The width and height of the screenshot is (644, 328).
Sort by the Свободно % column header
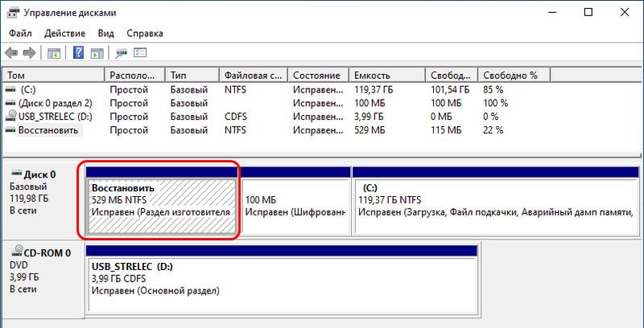click(x=514, y=75)
